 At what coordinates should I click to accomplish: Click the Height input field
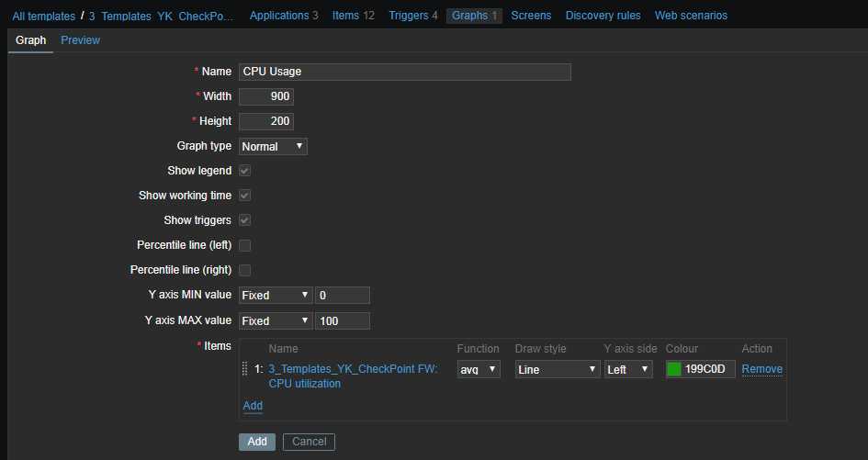tap(266, 121)
